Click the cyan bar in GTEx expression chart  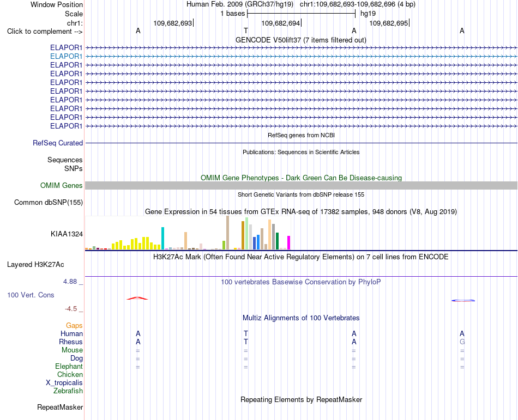[162, 238]
